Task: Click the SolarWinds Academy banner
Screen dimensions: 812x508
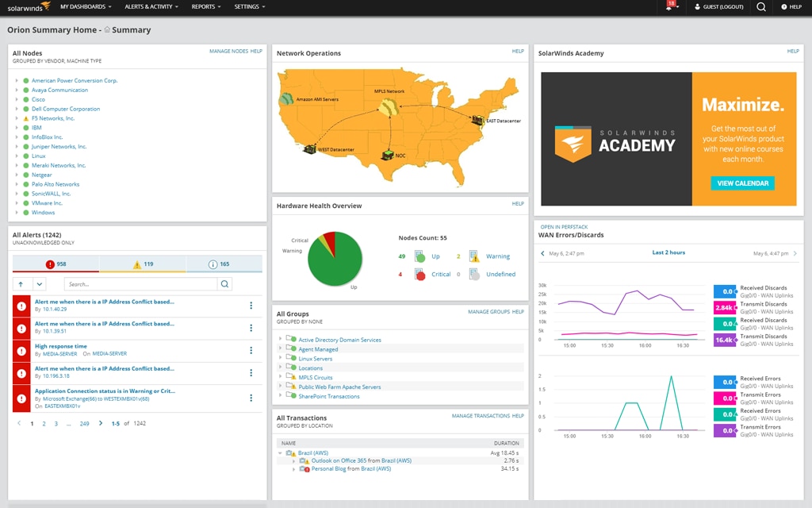Action: click(x=668, y=139)
